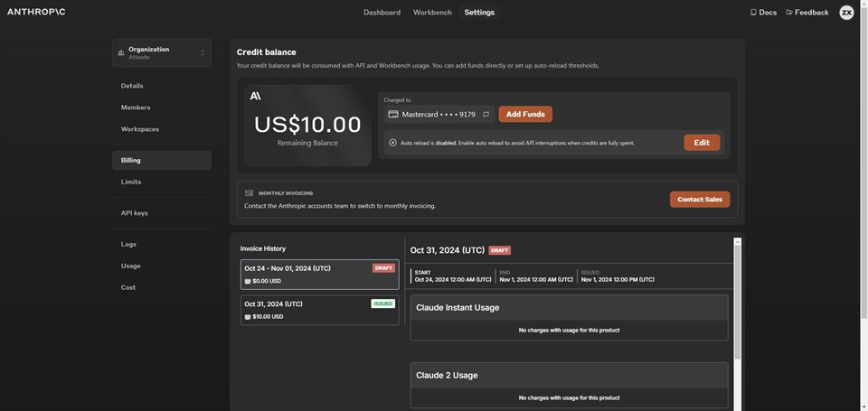The height and width of the screenshot is (411, 868).
Task: Click Contact Sales button
Action: 700,199
